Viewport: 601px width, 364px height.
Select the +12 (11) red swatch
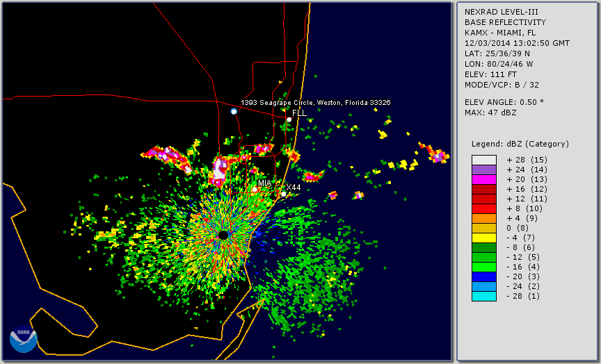484,199
